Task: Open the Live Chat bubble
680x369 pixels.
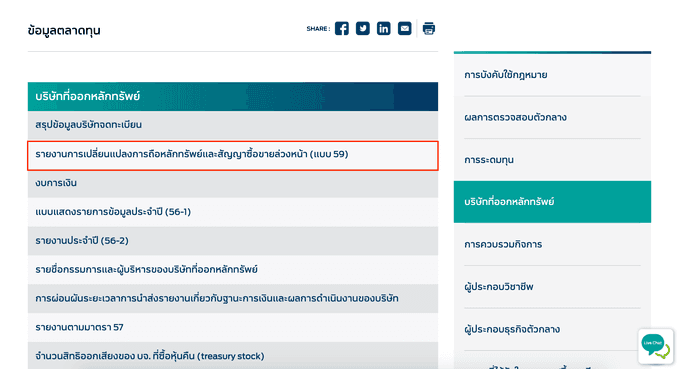Action: [x=655, y=346]
